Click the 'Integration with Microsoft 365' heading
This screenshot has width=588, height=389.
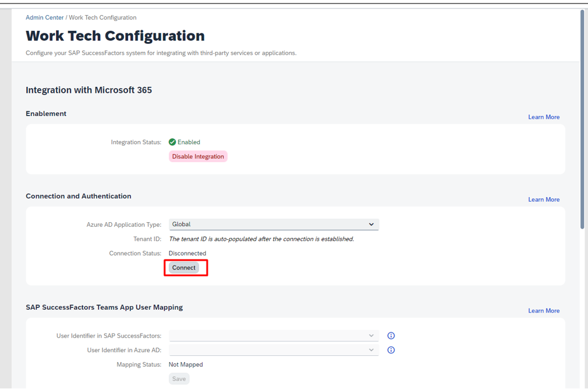coord(89,90)
